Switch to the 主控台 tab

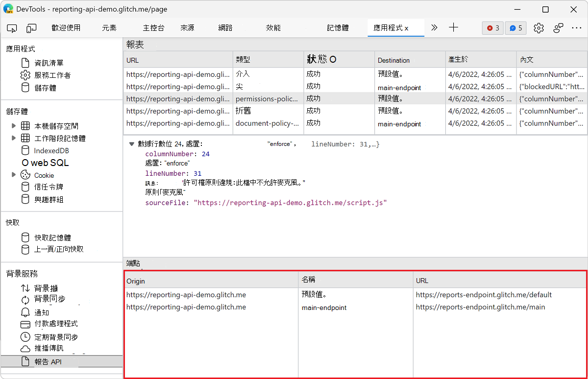(153, 28)
